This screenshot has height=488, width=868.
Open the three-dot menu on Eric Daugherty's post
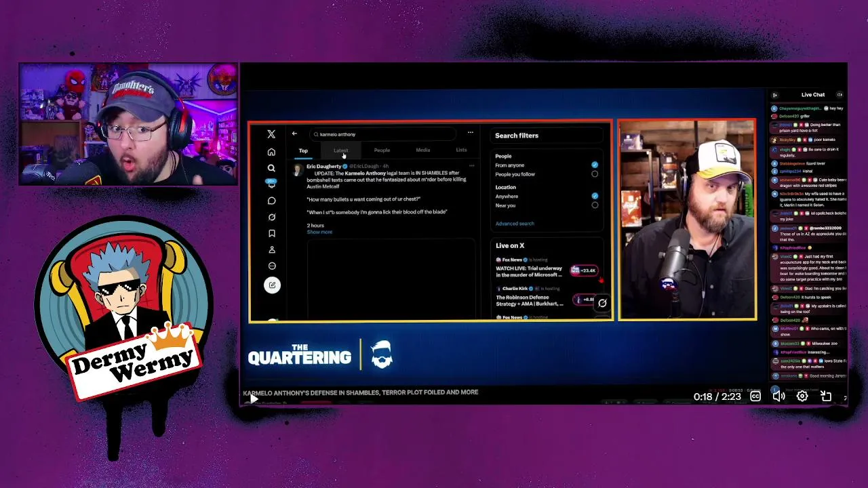click(471, 166)
